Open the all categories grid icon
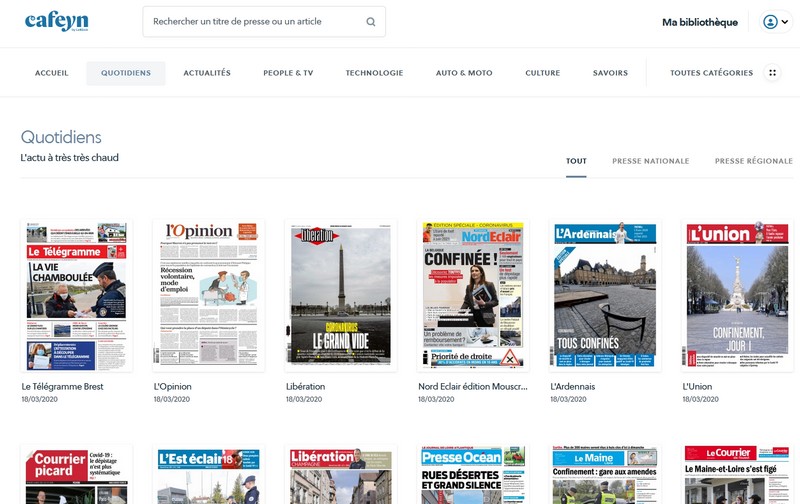Viewport: 800px width, 504px height. (x=772, y=73)
